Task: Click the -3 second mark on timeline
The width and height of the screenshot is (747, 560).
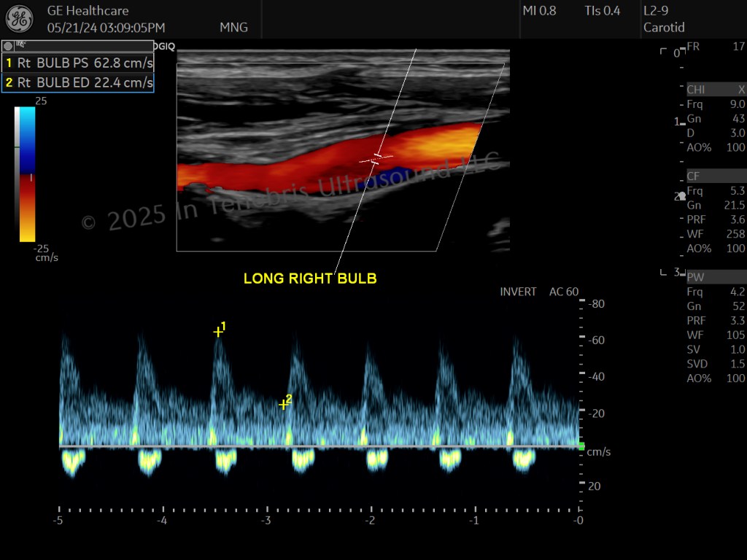Action: 266,520
